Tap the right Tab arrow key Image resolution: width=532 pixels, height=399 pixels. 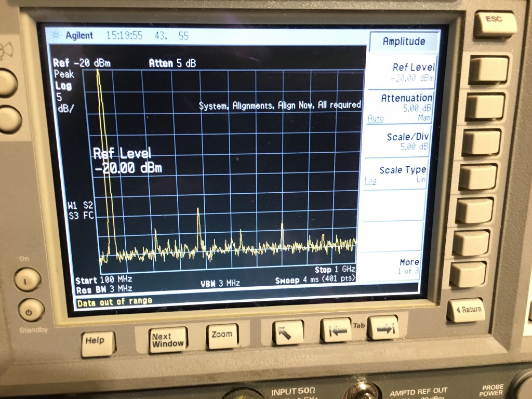pyautogui.click(x=383, y=327)
